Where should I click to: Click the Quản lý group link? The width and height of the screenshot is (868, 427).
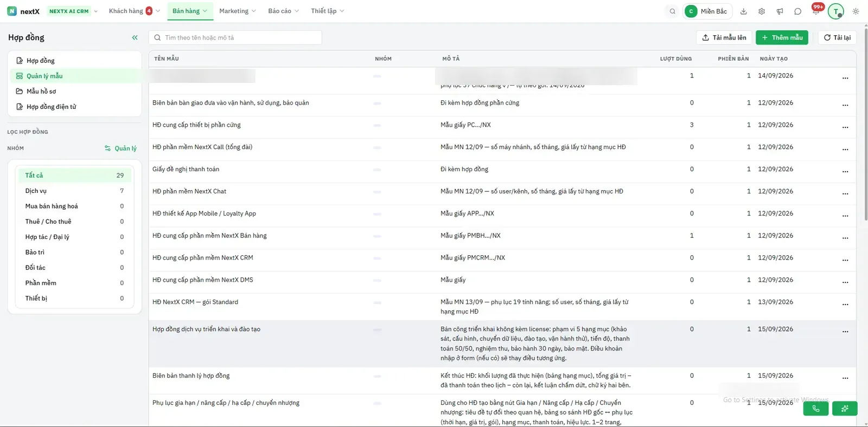click(120, 148)
